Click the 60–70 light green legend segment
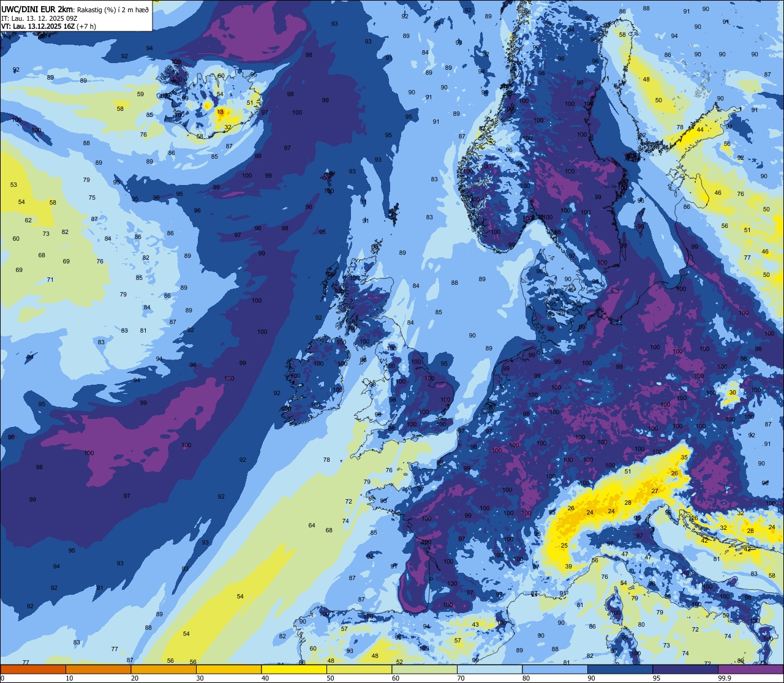Viewport: 784px width, 683px height. 424,670
